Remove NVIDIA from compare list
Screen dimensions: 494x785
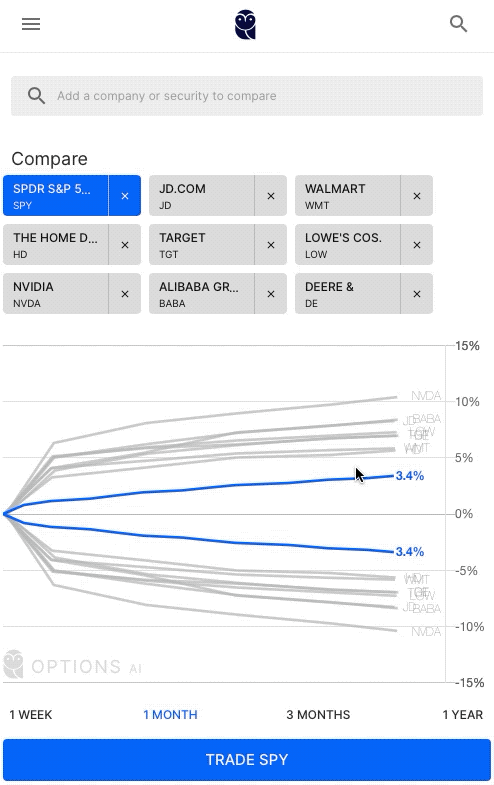(x=125, y=294)
